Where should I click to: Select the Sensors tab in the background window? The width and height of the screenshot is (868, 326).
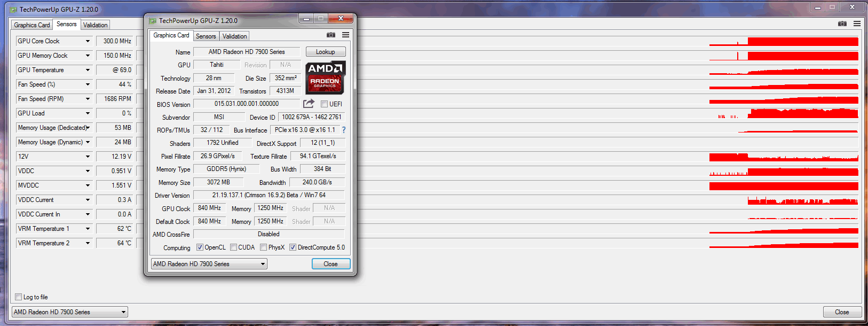point(67,24)
